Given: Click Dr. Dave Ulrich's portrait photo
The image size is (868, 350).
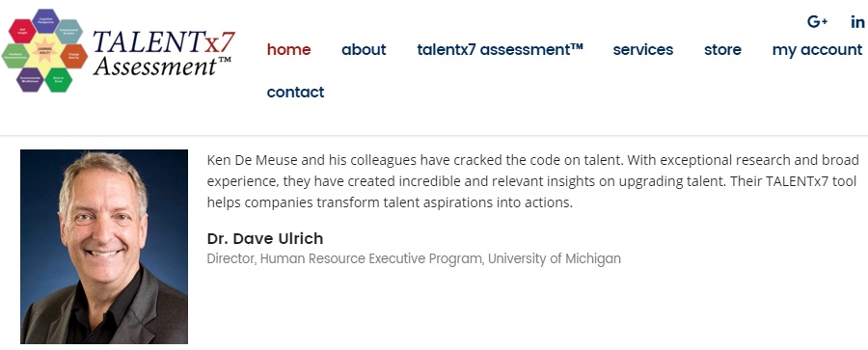Looking at the screenshot, I should (104, 247).
